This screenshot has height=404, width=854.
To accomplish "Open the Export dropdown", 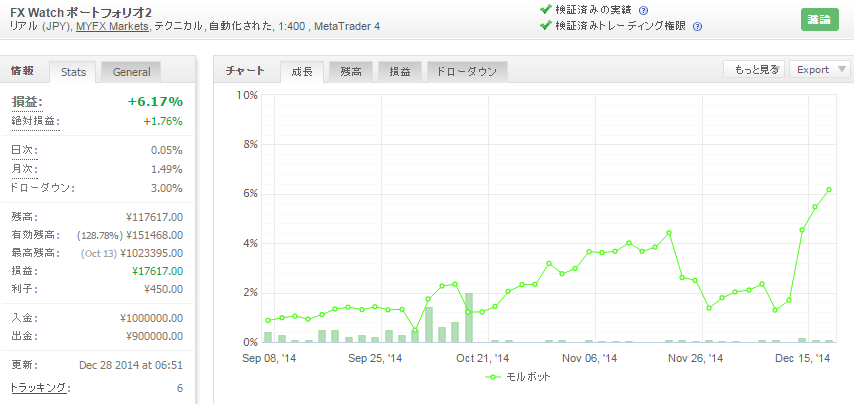I will coord(819,70).
